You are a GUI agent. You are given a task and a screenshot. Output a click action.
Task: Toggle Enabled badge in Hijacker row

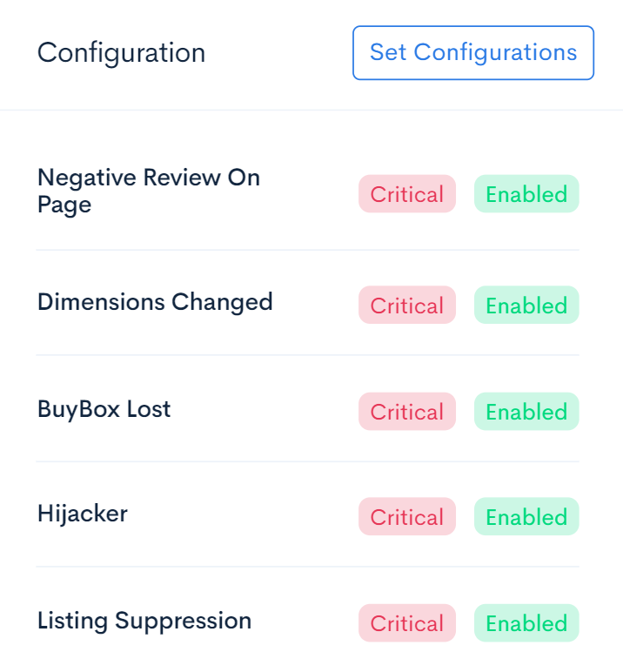[526, 516]
